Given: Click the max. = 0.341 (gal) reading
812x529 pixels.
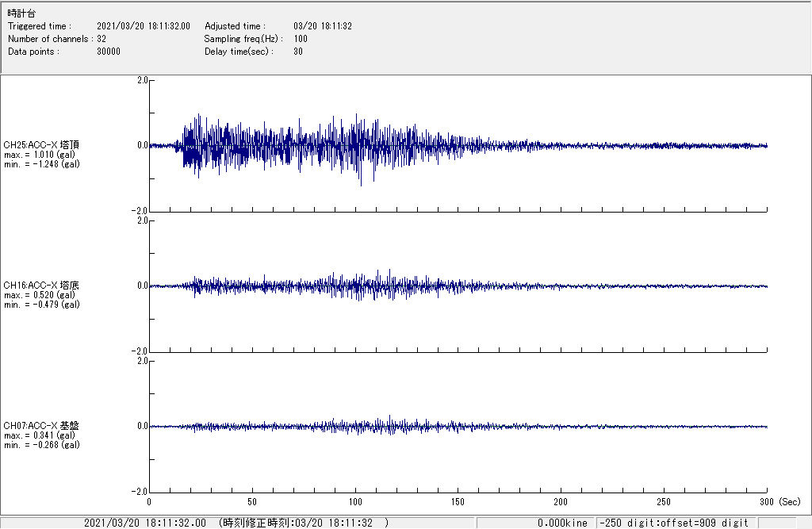Looking at the screenshot, I should [40, 435].
